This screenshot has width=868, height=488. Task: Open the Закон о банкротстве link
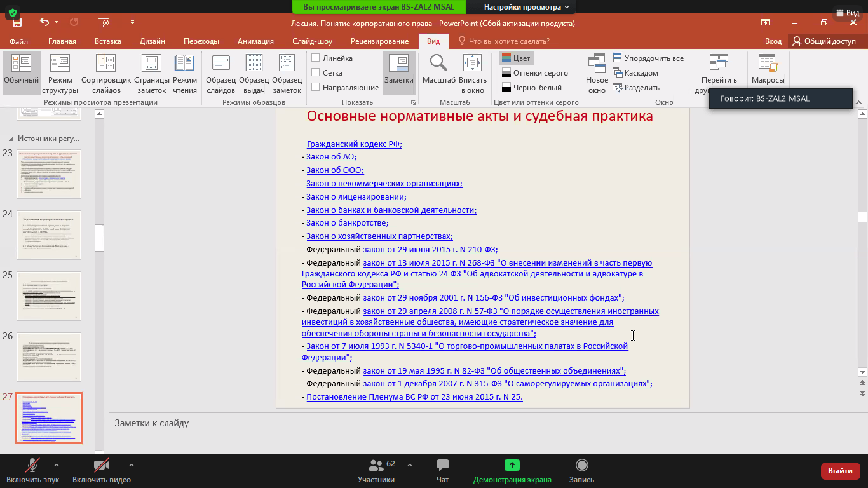coord(348,223)
